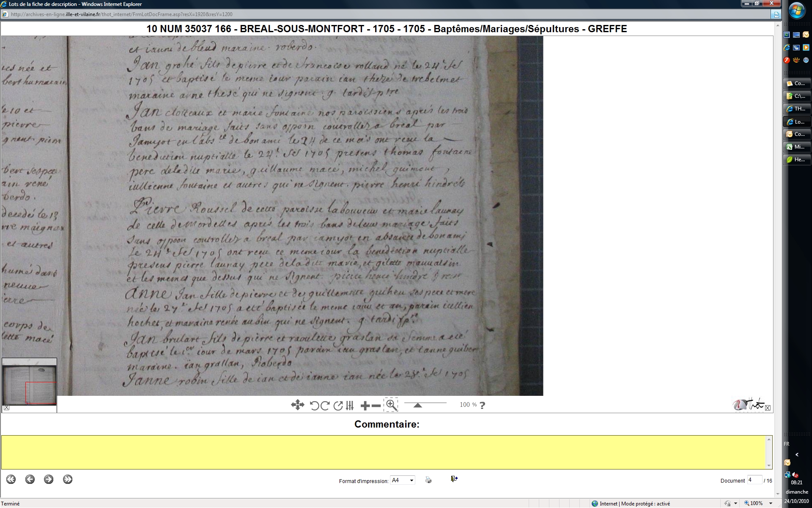Viewport: 812px width, 508px height.
Task: Switch to Microsoft Excel taskbar window
Action: [797, 147]
